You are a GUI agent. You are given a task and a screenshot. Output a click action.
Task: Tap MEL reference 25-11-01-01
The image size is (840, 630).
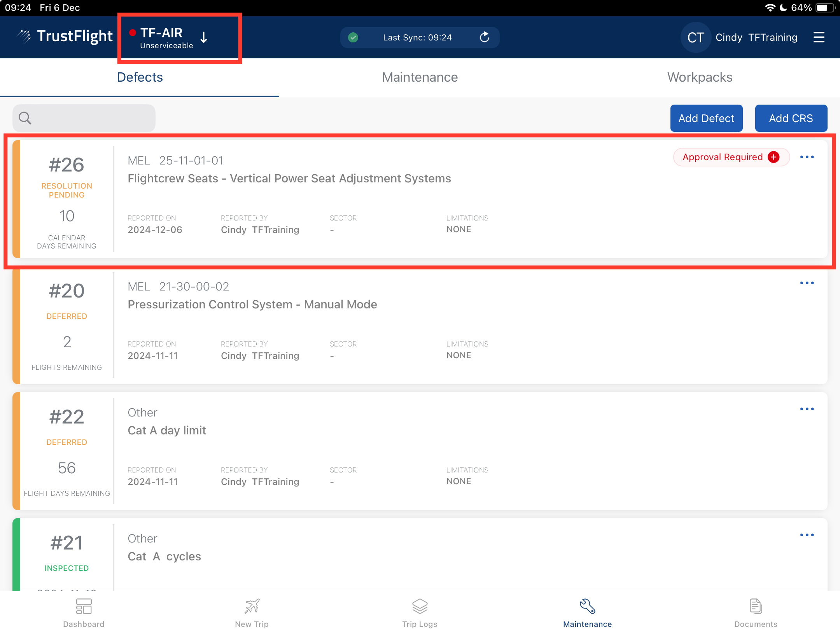click(191, 161)
